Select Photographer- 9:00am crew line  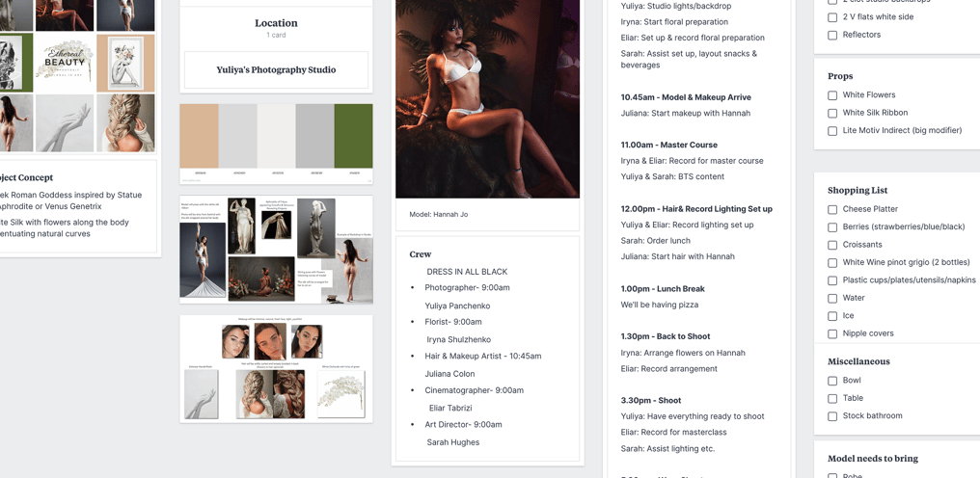coord(467,288)
